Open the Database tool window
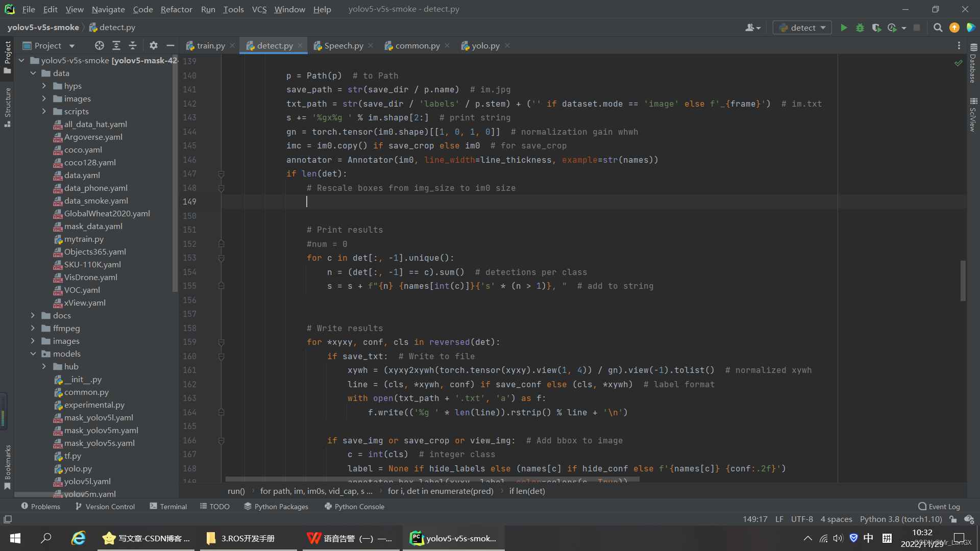The width and height of the screenshot is (980, 551). tap(973, 63)
